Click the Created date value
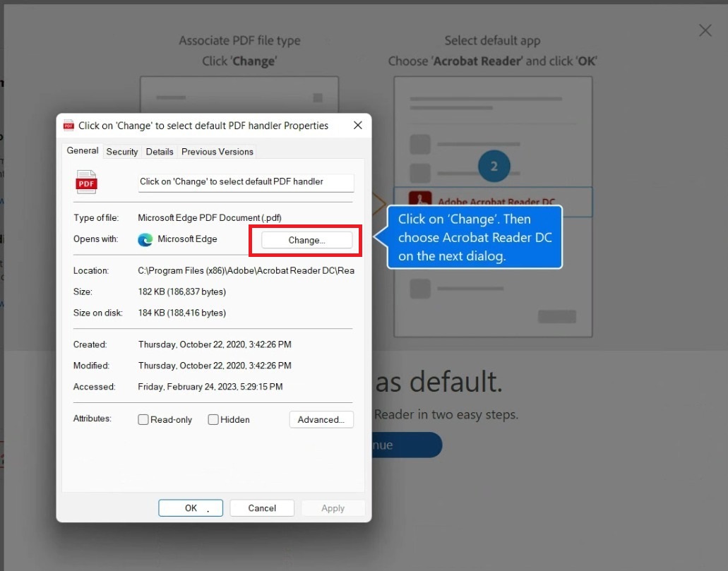 [x=215, y=344]
